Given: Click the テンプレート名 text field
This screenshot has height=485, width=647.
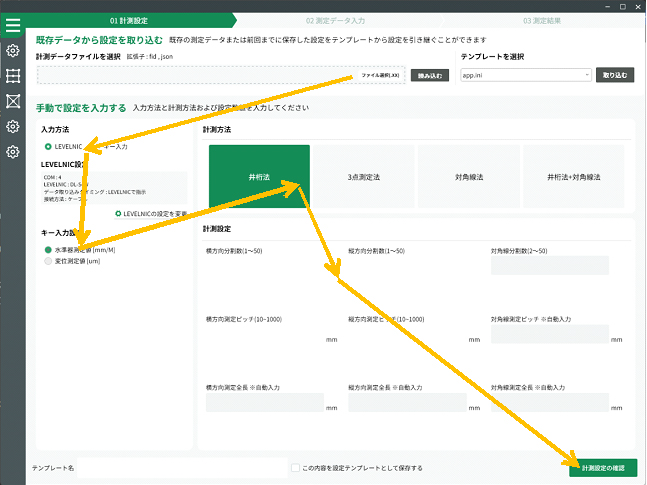Looking at the screenshot, I should pos(182,468).
